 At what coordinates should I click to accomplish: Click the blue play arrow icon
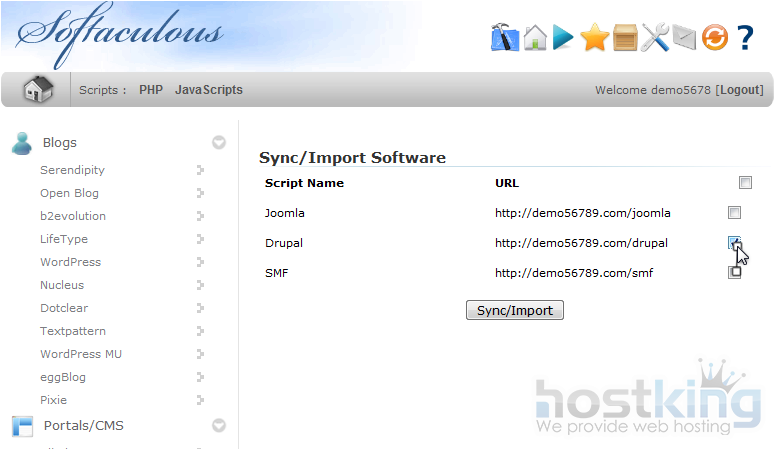tap(564, 38)
